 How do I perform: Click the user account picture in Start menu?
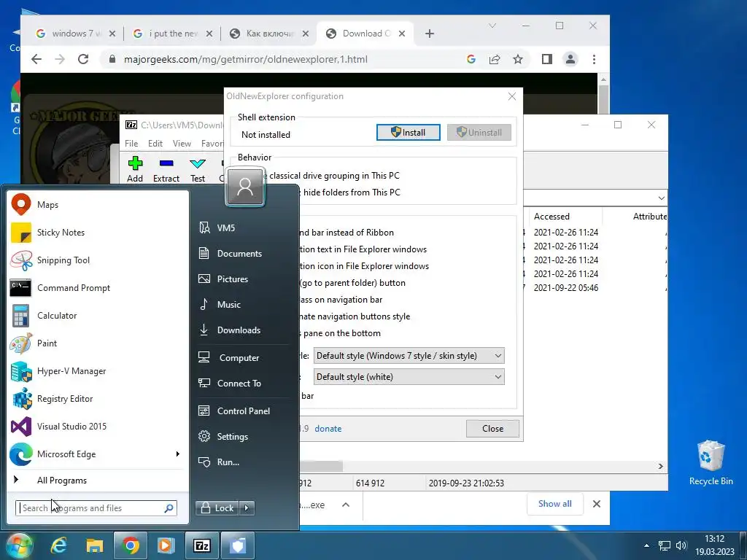click(245, 187)
